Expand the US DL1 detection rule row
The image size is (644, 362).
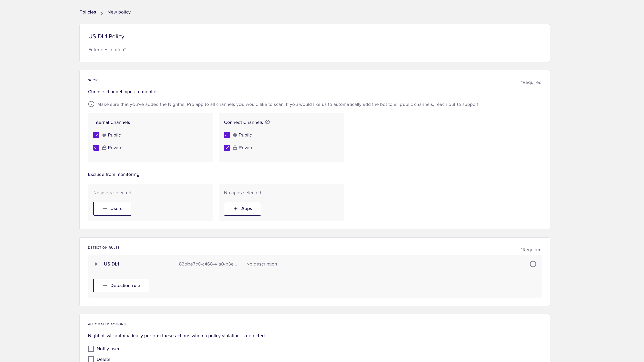(x=96, y=264)
